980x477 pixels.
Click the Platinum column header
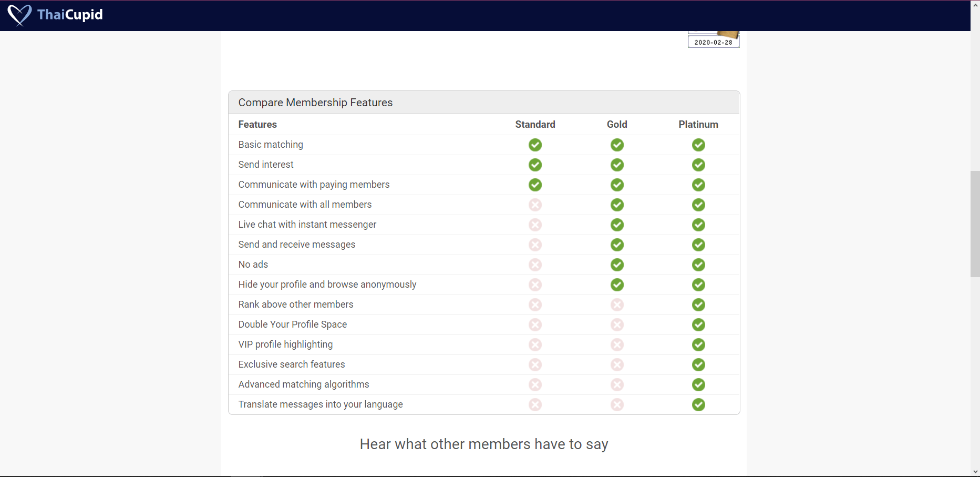point(698,125)
